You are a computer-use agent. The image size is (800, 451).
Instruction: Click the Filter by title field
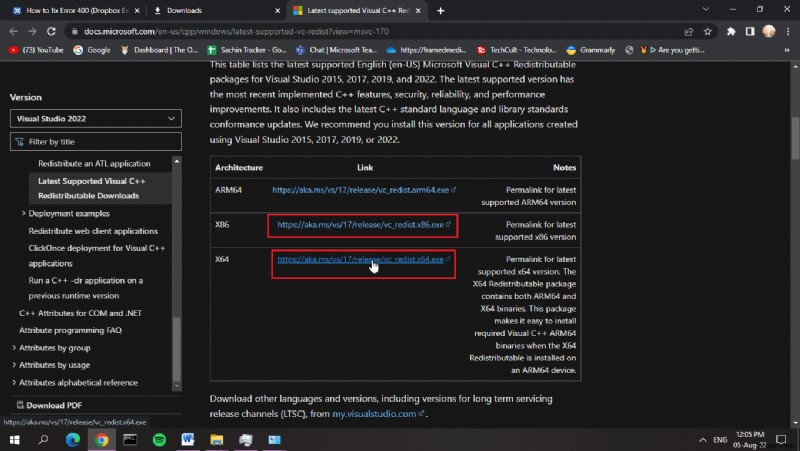pyautogui.click(x=95, y=142)
